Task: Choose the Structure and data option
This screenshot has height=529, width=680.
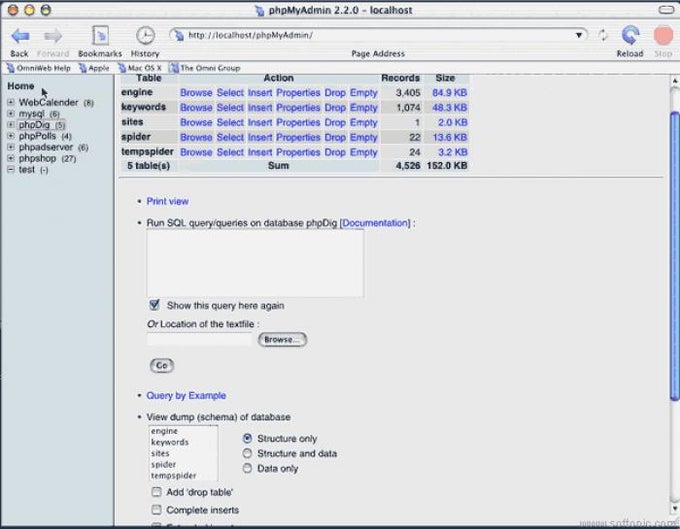Action: coord(247,454)
